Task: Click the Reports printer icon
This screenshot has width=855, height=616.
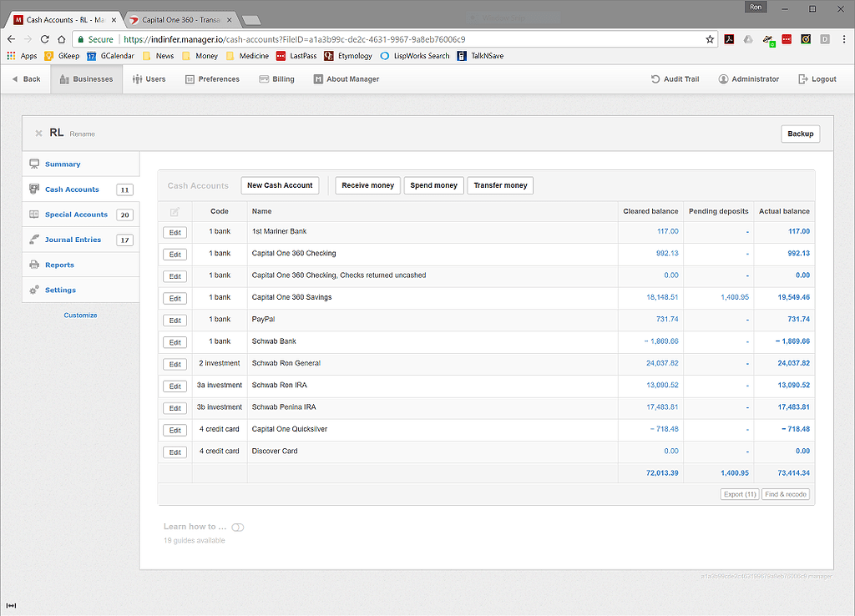Action: (34, 265)
